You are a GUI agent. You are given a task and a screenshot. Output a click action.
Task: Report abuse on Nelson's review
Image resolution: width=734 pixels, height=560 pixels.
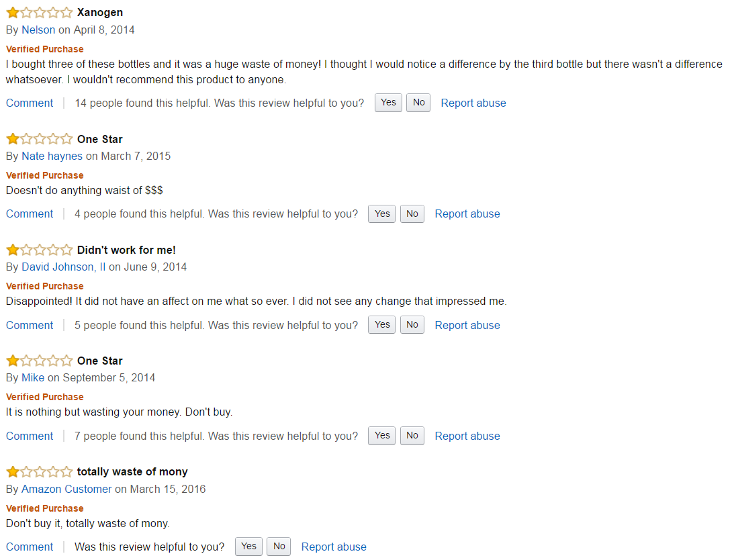tap(473, 103)
